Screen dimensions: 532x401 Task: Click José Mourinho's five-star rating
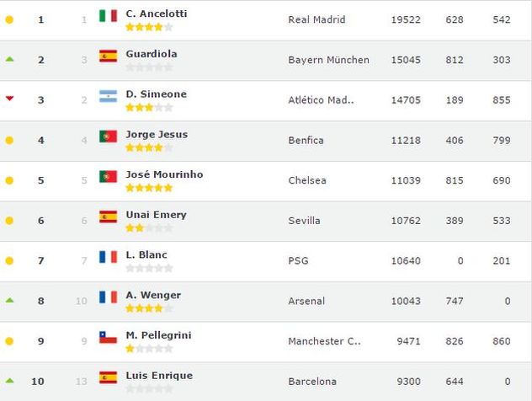149,188
